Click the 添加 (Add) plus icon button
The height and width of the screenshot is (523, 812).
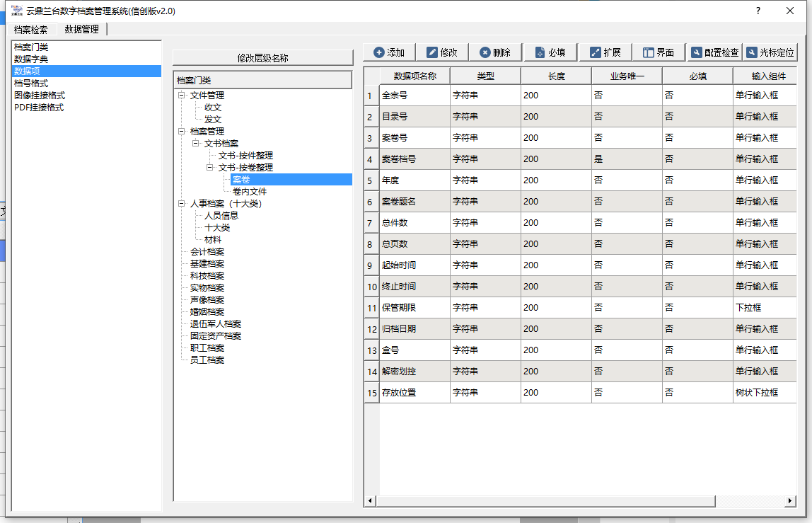(x=389, y=52)
